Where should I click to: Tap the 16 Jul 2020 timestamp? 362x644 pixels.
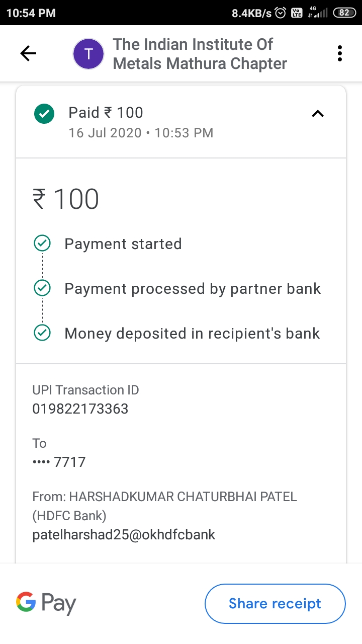point(141,133)
